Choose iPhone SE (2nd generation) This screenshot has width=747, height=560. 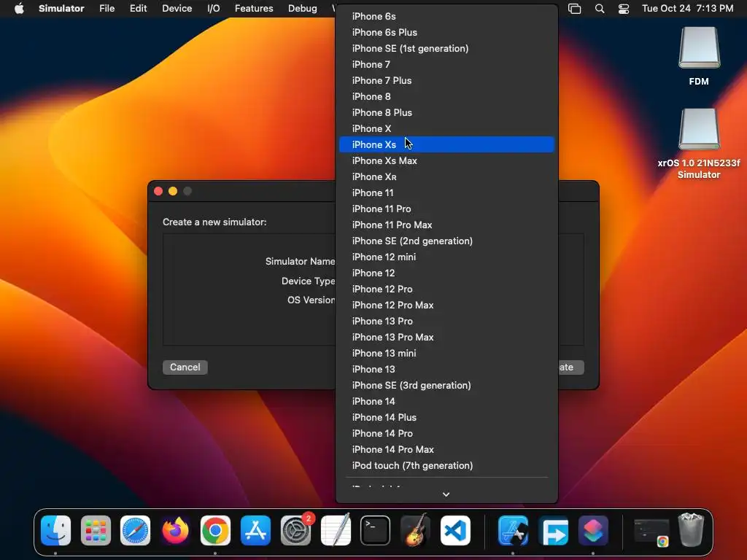pyautogui.click(x=446, y=241)
